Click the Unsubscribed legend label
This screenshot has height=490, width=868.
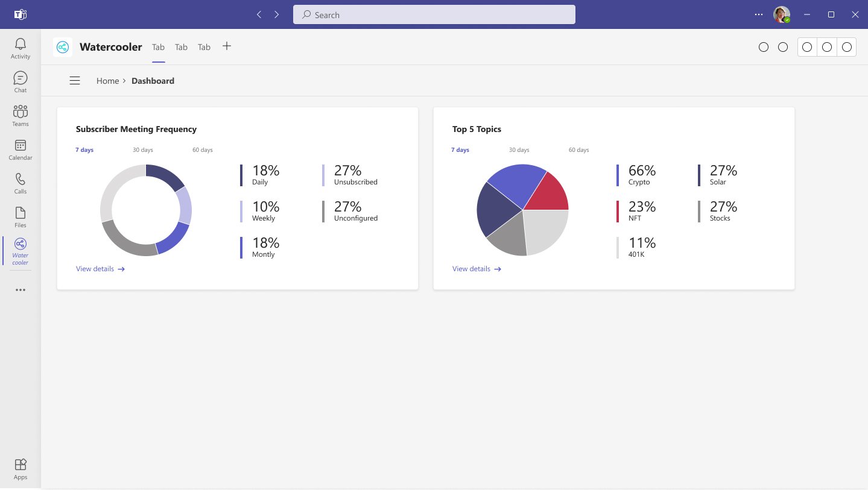(356, 182)
